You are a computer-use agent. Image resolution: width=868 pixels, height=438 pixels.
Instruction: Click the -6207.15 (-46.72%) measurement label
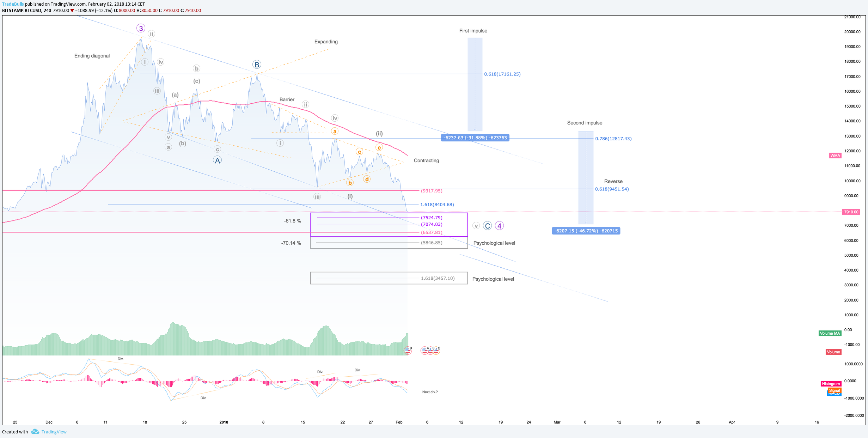(x=586, y=231)
